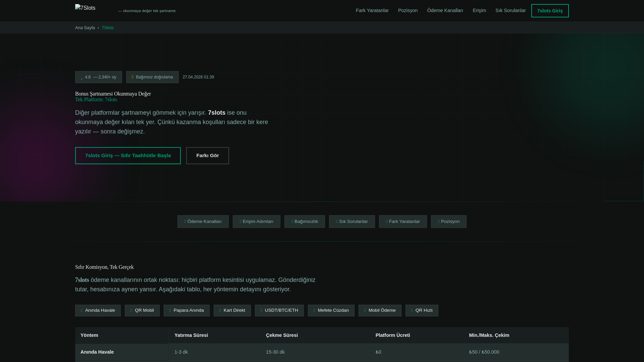Select the Anında Havale payment chip
Image resolution: width=644 pixels, height=362 pixels.
[98, 310]
